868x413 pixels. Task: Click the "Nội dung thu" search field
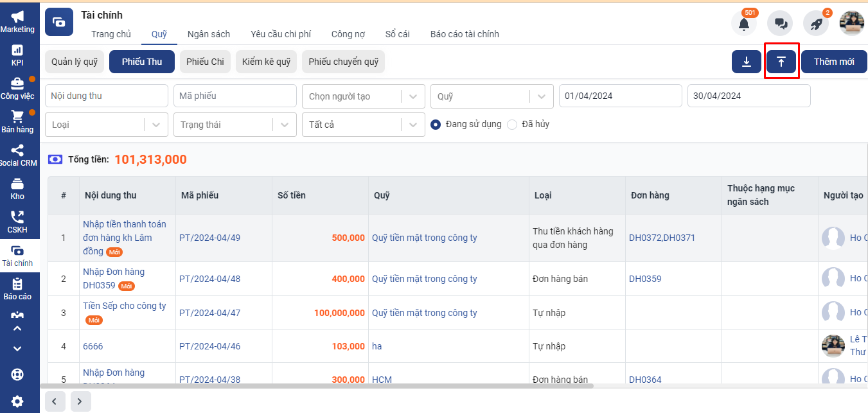(x=106, y=96)
